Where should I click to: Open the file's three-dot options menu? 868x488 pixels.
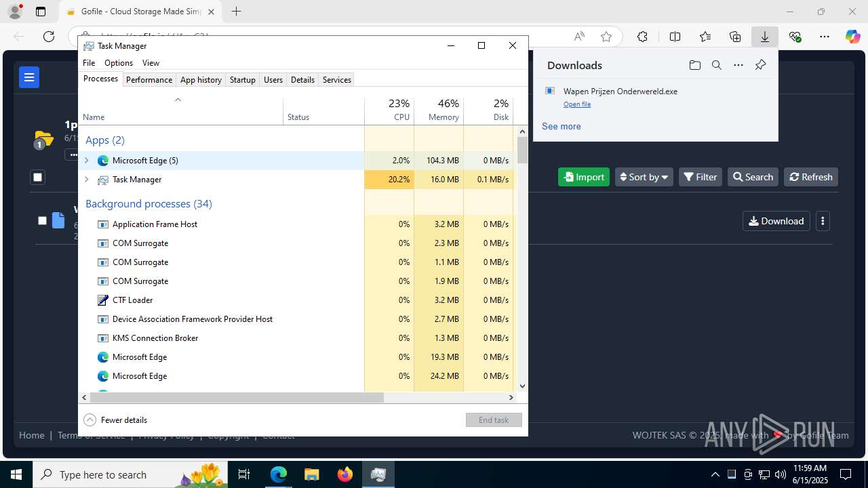[x=823, y=221]
